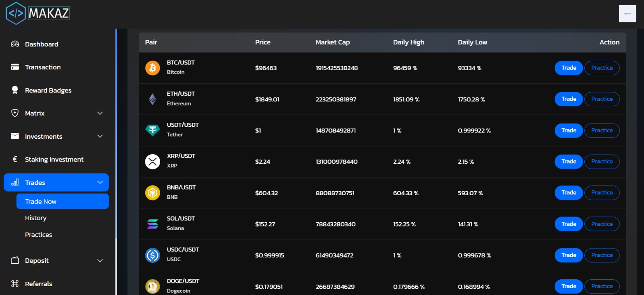Click the Reward Badges sidebar icon
644x295 pixels.
pos(15,90)
